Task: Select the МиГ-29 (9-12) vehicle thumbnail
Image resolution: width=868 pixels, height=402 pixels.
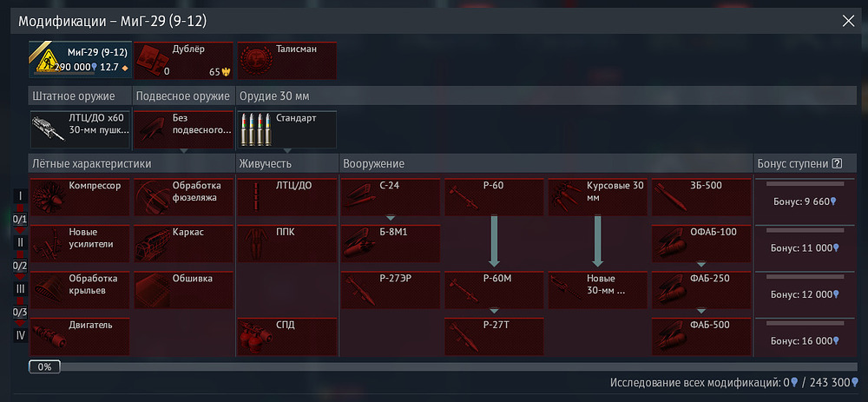Action: [80, 61]
